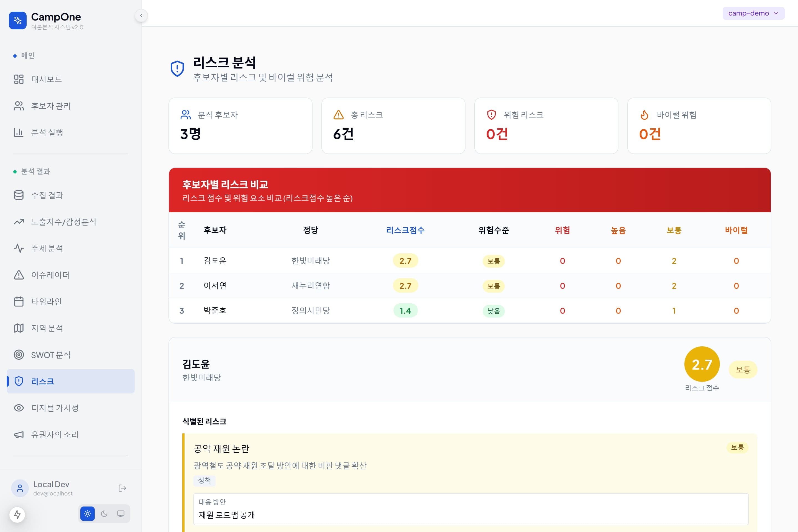Click the Local Dev user avatar
Screen dimensions: 798x532
[20, 488]
